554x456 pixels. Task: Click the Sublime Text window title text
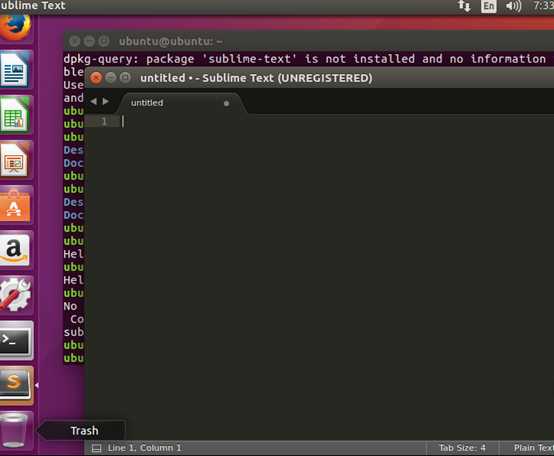click(256, 78)
